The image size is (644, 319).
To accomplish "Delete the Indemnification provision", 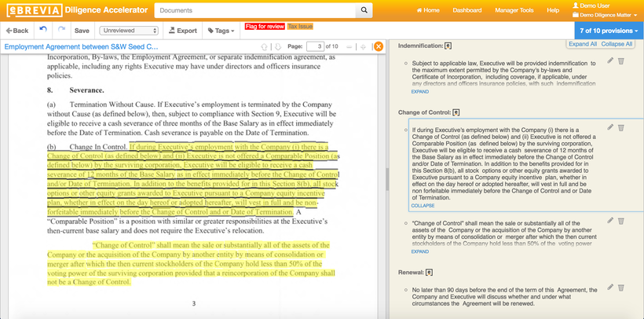I will pyautogui.click(x=621, y=60).
